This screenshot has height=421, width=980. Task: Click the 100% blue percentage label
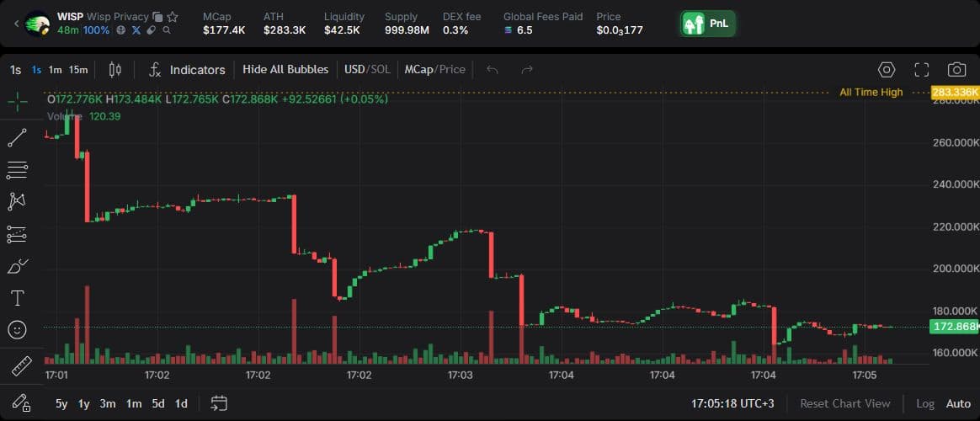tap(96, 30)
